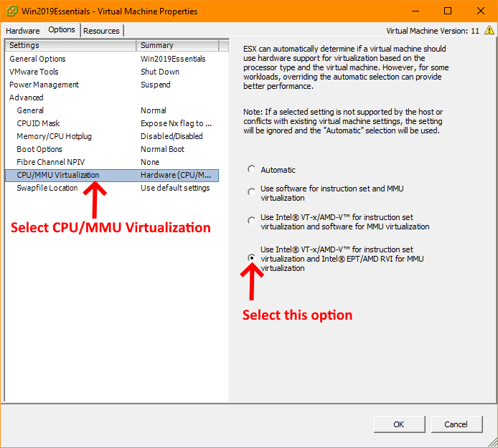Click the yellow warning icon beside the VM version
This screenshot has width=498, height=448.
(489, 30)
